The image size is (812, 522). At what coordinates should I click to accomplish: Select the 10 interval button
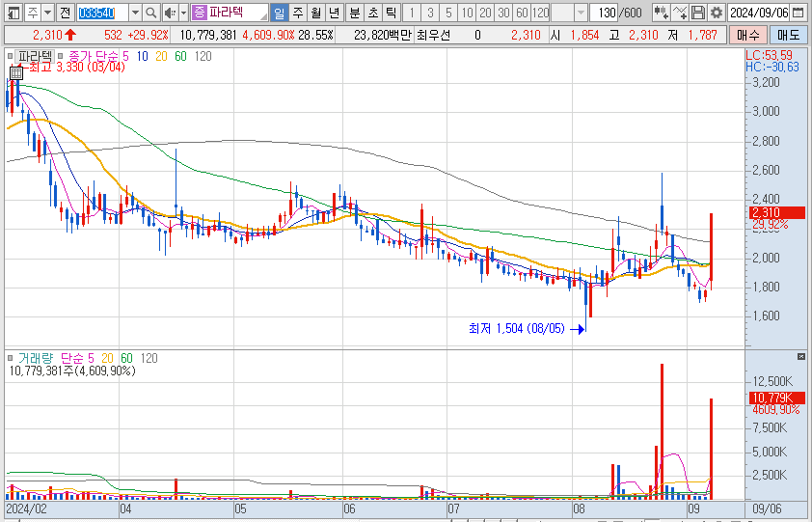coord(467,13)
